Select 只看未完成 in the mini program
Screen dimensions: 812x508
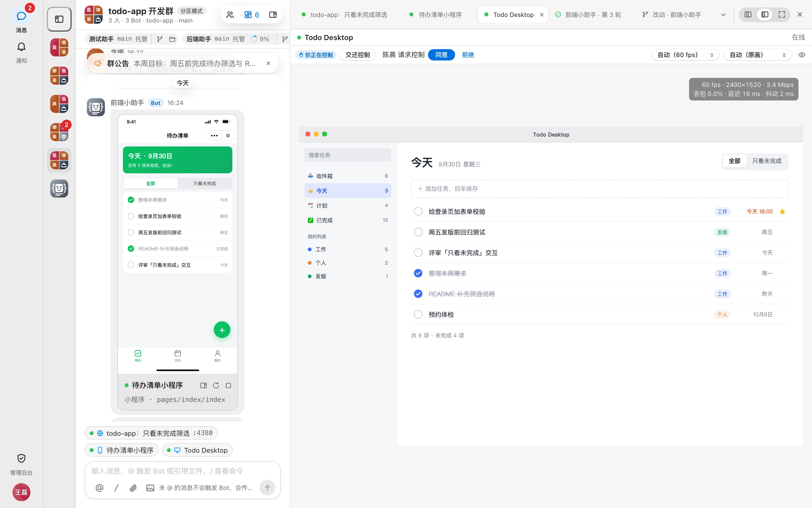[x=205, y=183]
